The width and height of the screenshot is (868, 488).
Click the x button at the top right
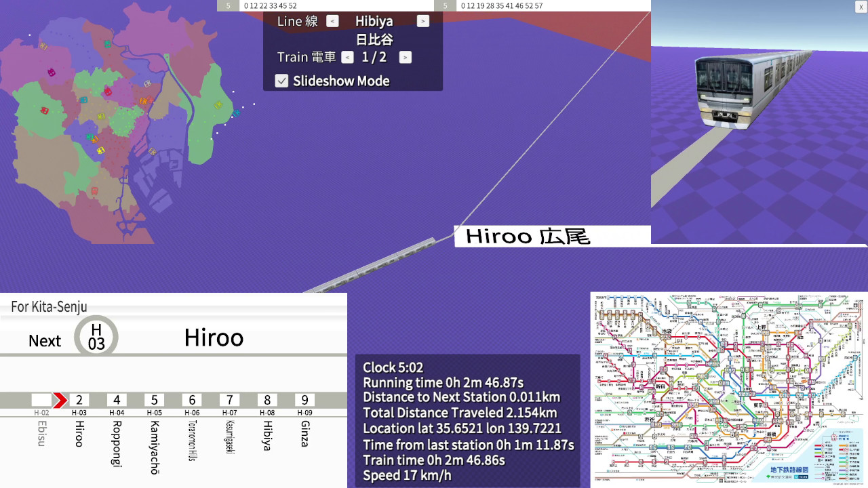861,6
